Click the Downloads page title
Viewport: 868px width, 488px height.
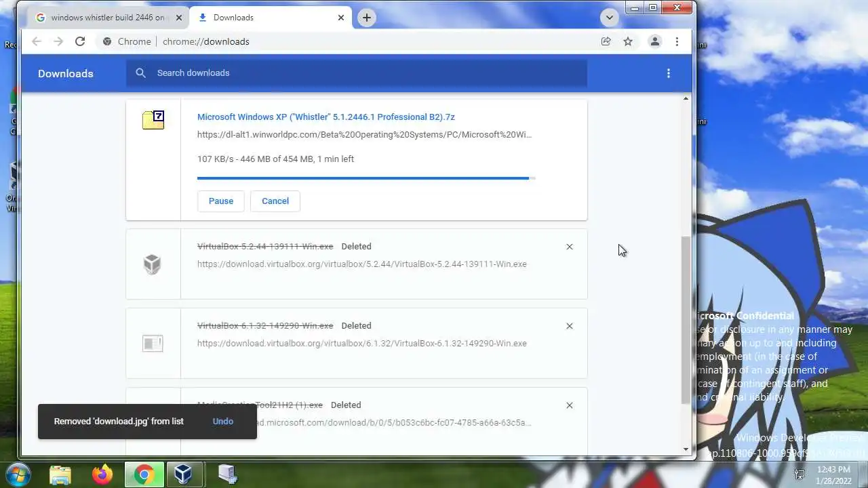point(66,73)
